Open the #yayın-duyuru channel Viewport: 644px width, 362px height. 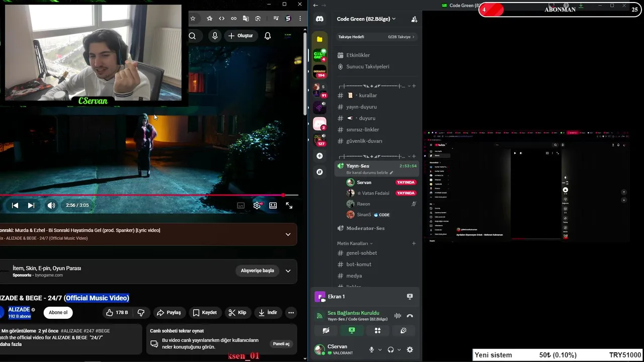click(x=377, y=107)
